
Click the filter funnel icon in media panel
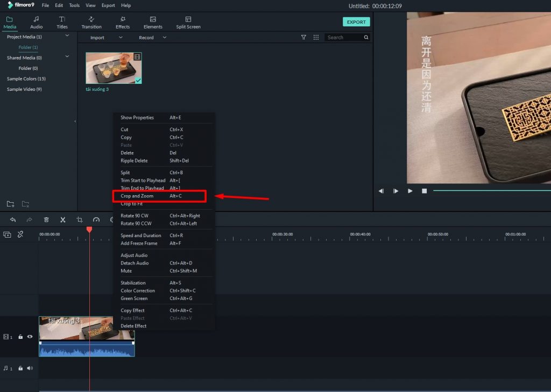(304, 37)
